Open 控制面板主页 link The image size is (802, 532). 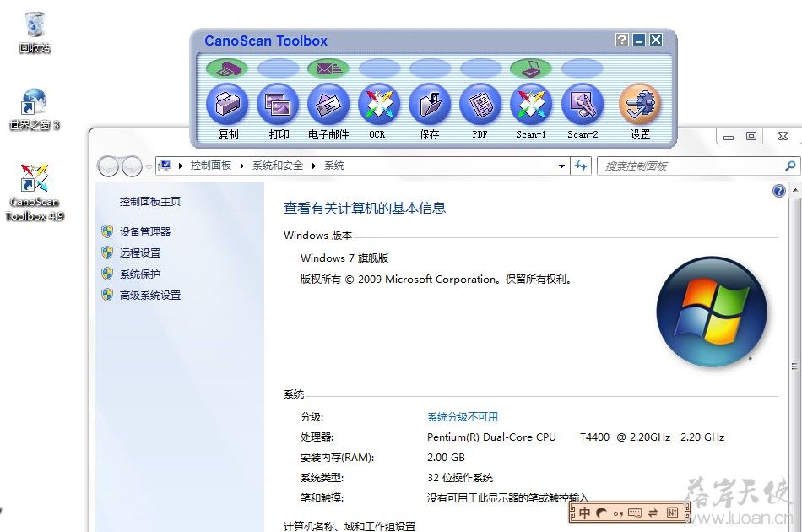pos(150,202)
